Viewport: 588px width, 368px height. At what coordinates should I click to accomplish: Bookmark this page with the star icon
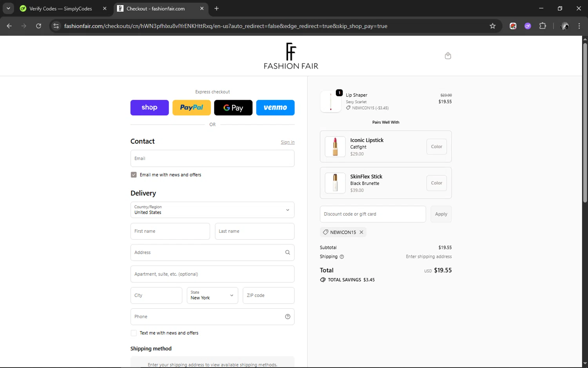(x=492, y=26)
